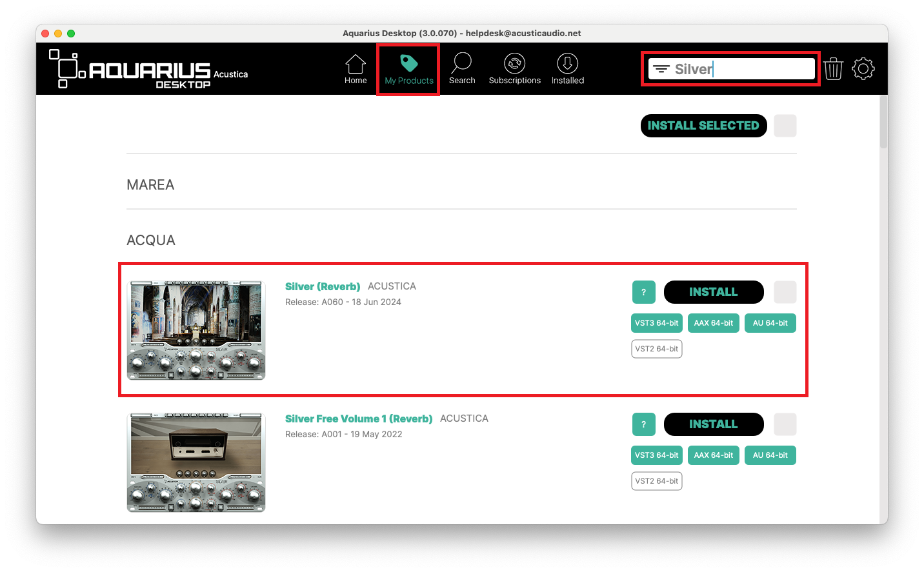Click the Aquarius Desktop logo
The image size is (924, 572).
click(148, 69)
